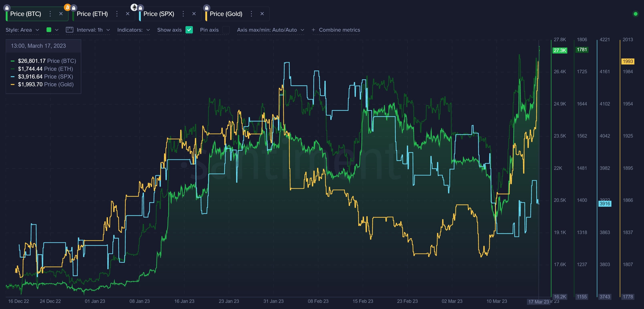Viewport: 644px width, 309px height.
Task: Remove the Price (SPX) metric
Action: point(194,14)
